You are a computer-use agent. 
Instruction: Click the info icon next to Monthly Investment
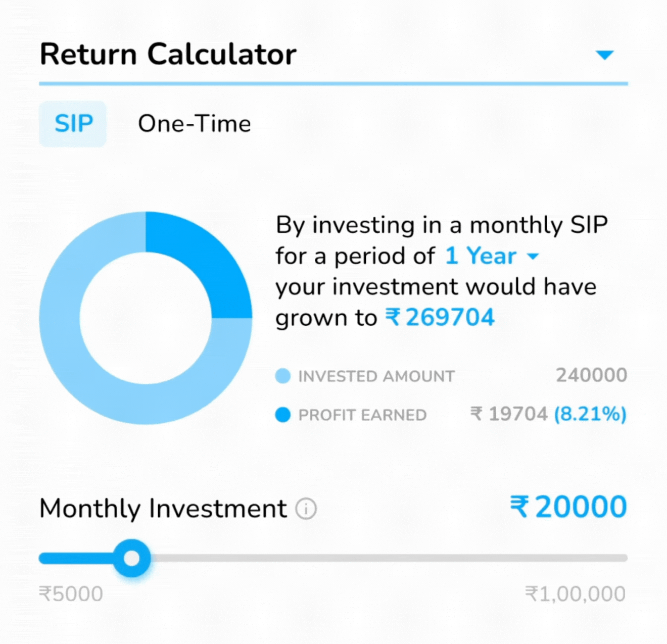pos(306,509)
